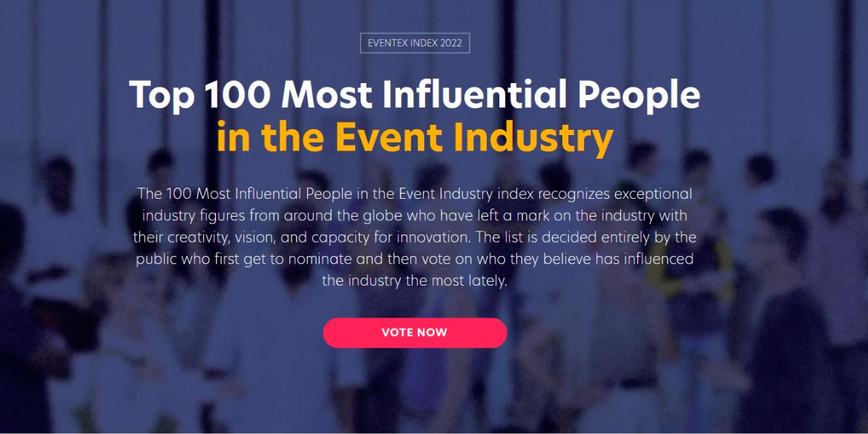Click the word "Top" in the main heading
Viewport: 868px width, 434px height.
tap(161, 95)
